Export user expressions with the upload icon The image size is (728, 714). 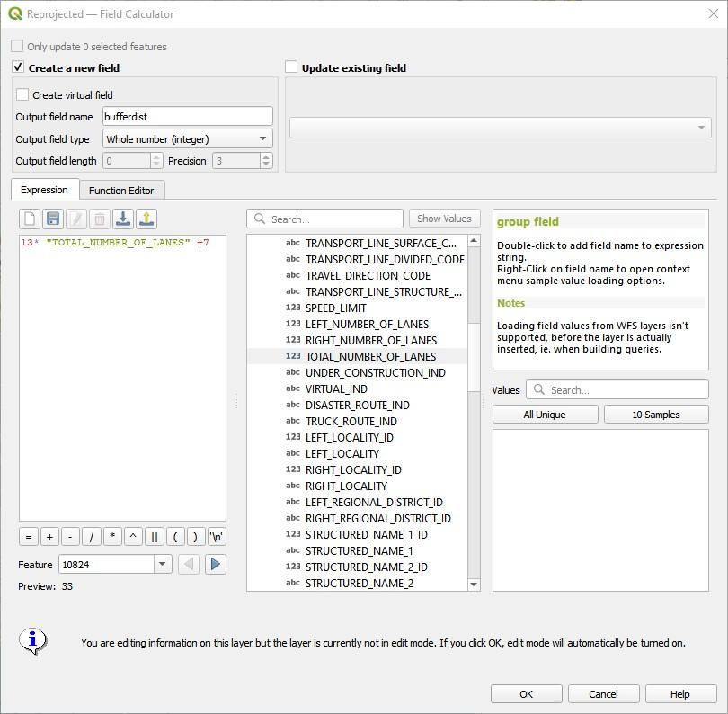(x=146, y=219)
